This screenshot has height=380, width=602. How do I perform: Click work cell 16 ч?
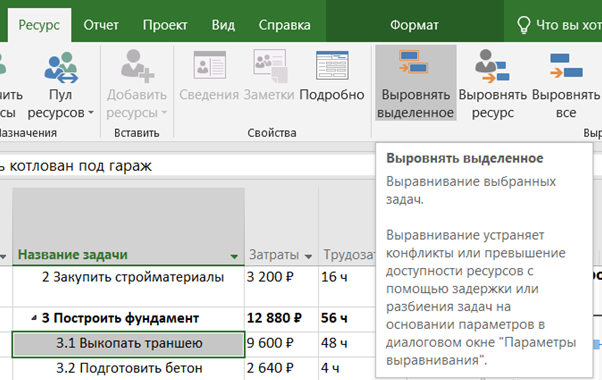(x=347, y=286)
